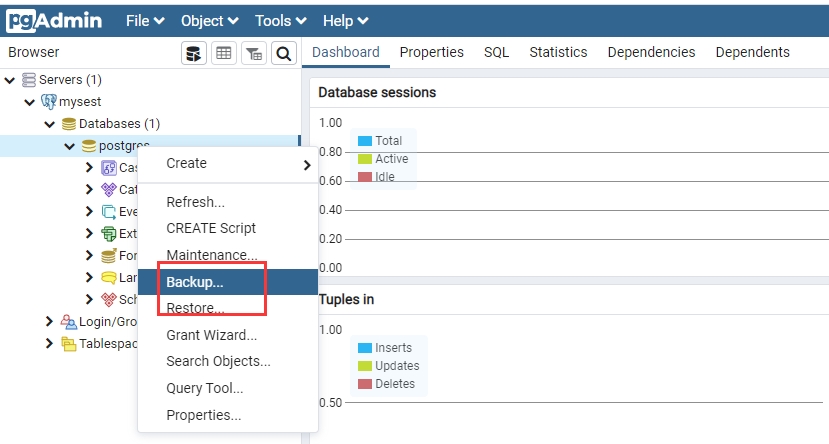
Task: Choose Restore... from the context menu
Action: pos(195,308)
